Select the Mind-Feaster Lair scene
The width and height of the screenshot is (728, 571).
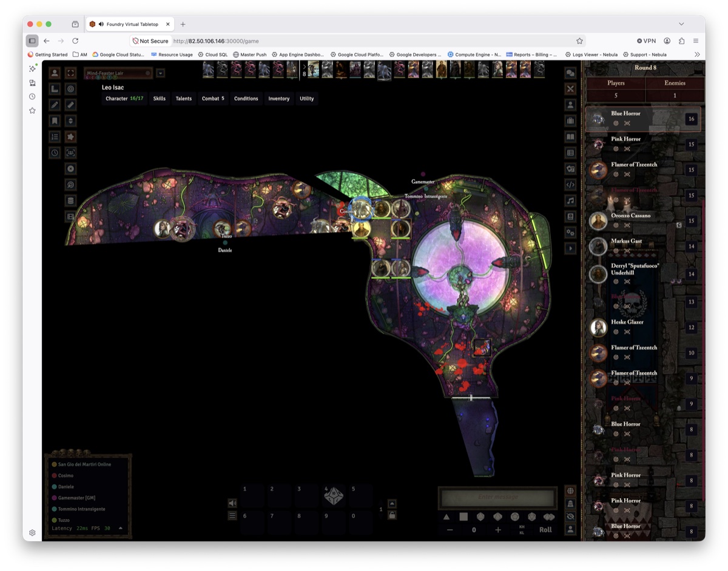118,73
